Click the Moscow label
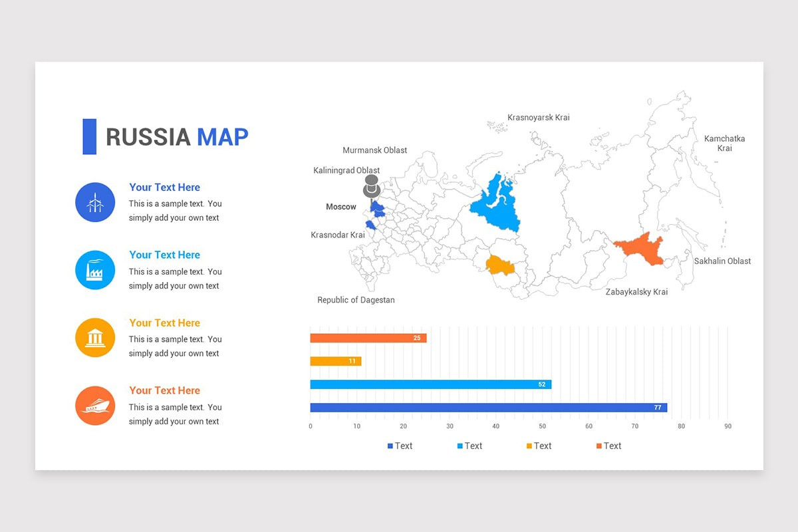This screenshot has width=798, height=532. tap(341, 207)
